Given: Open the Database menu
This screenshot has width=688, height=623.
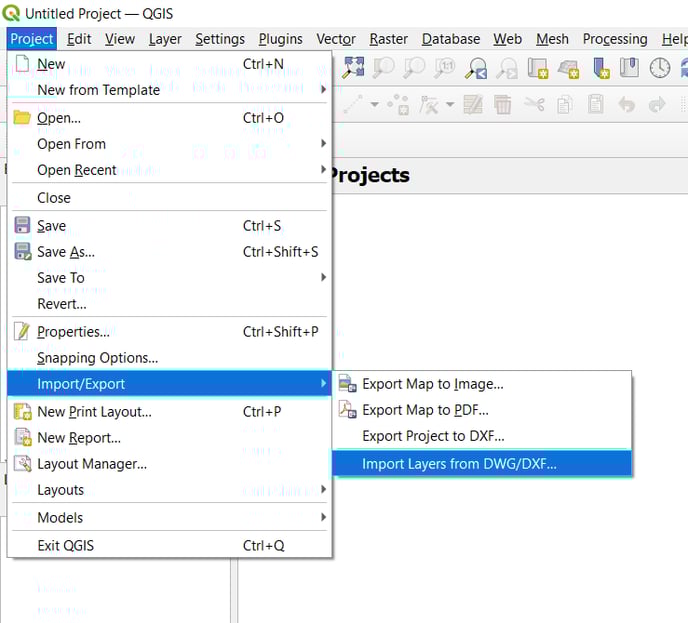Looking at the screenshot, I should [x=451, y=39].
